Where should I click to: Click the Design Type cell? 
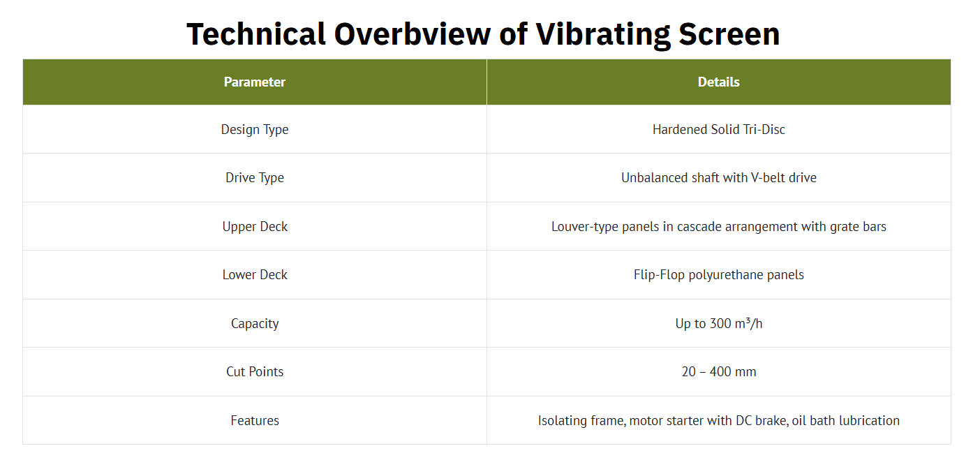pos(255,129)
